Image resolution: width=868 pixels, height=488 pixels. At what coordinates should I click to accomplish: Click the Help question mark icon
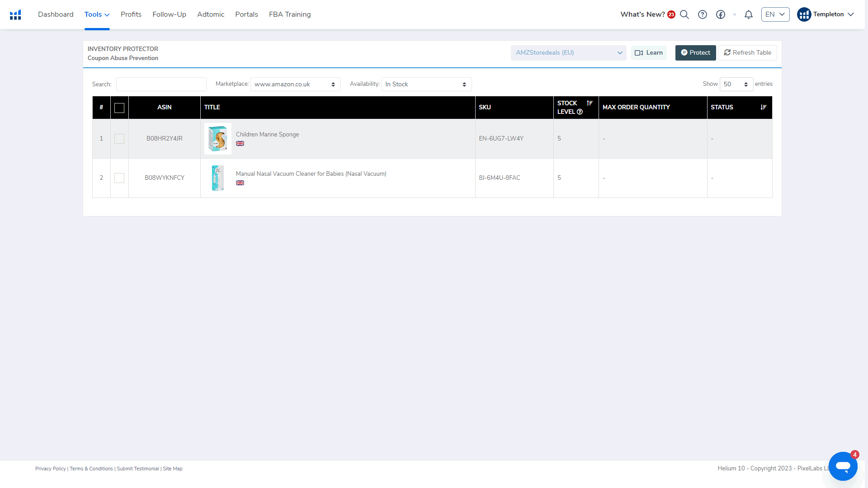[702, 14]
